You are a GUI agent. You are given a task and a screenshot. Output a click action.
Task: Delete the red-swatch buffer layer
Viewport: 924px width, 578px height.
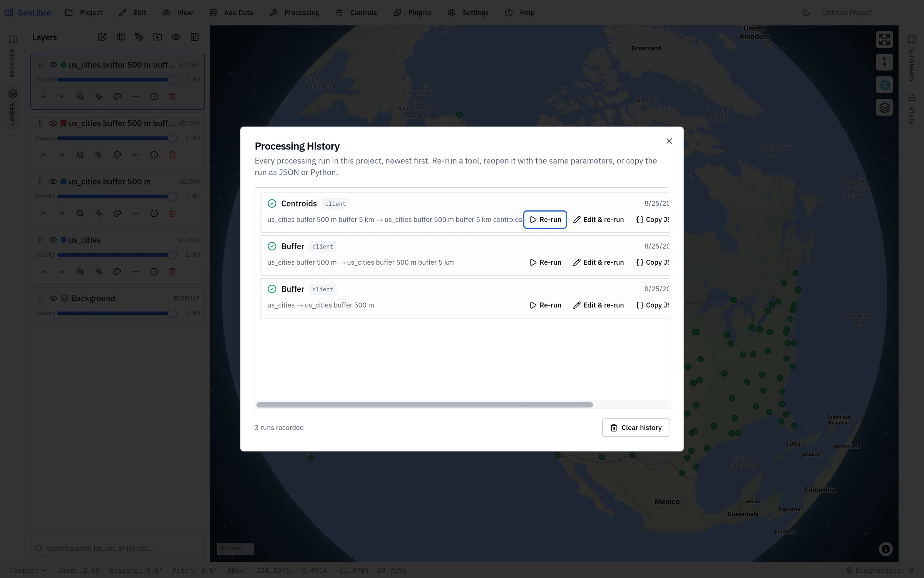172,155
